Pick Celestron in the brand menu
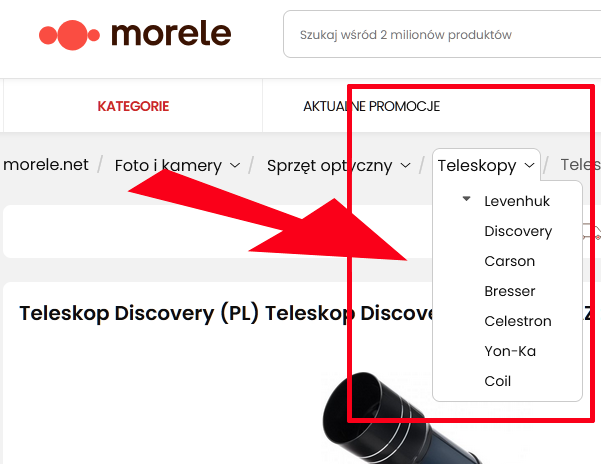 pos(517,321)
